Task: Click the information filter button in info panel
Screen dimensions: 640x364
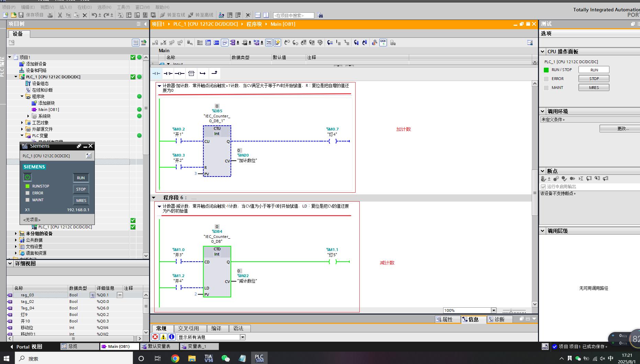Action: coord(172,337)
